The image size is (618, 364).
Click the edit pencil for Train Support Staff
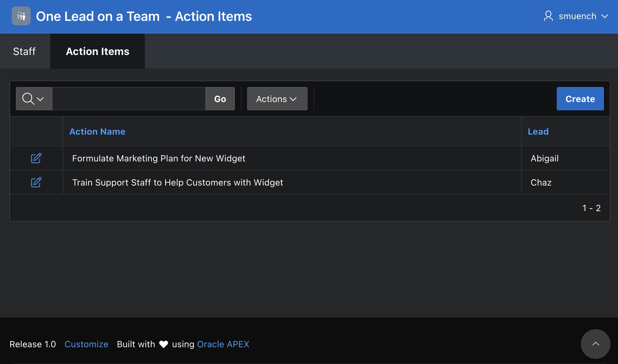pyautogui.click(x=36, y=182)
